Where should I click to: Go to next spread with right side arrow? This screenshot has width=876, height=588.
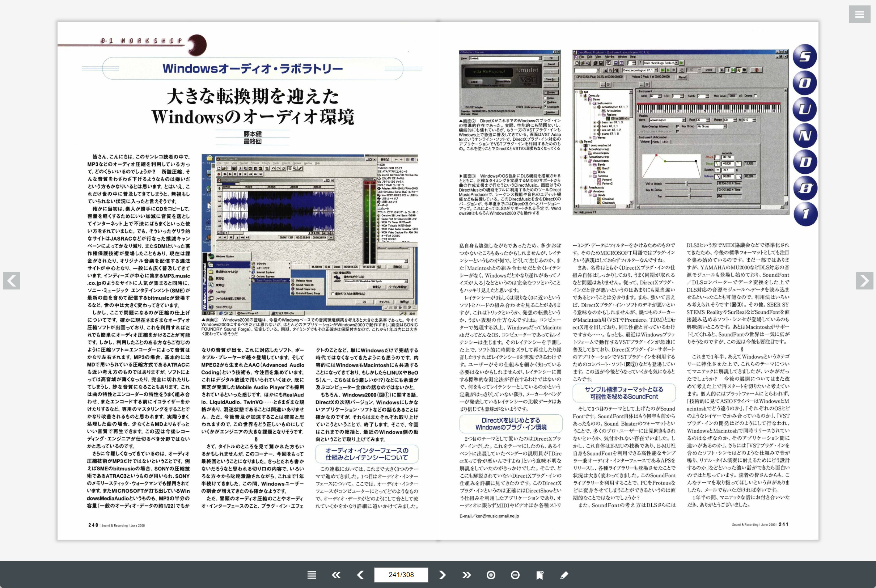[864, 280]
